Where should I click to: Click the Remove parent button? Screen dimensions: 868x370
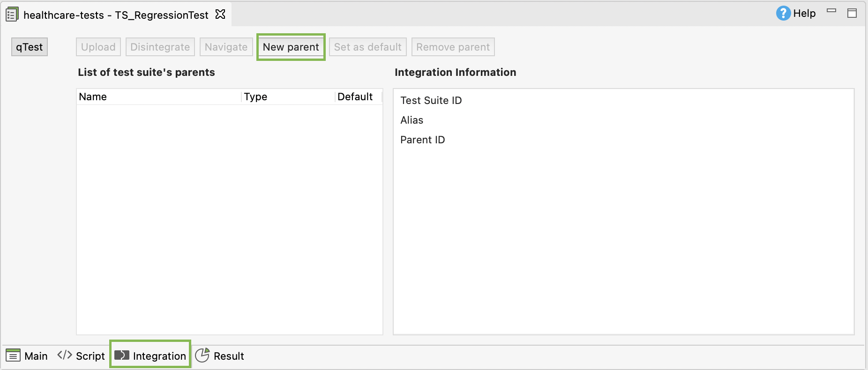[453, 47]
